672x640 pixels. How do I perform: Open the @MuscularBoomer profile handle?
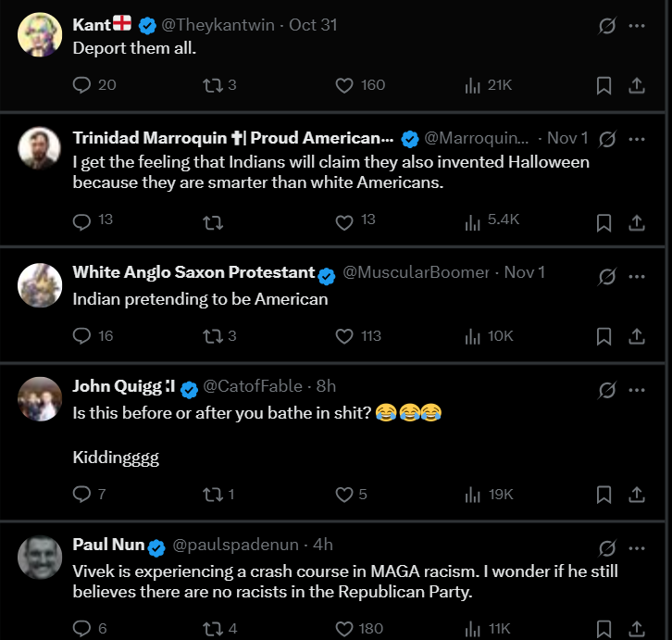416,272
